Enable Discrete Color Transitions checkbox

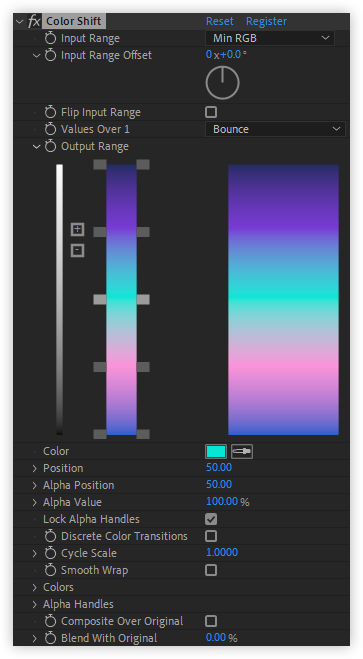point(211,536)
